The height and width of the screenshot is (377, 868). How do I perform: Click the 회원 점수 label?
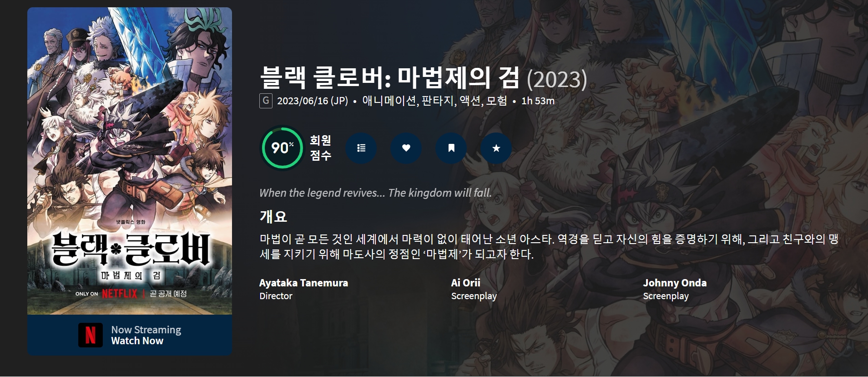tap(321, 148)
